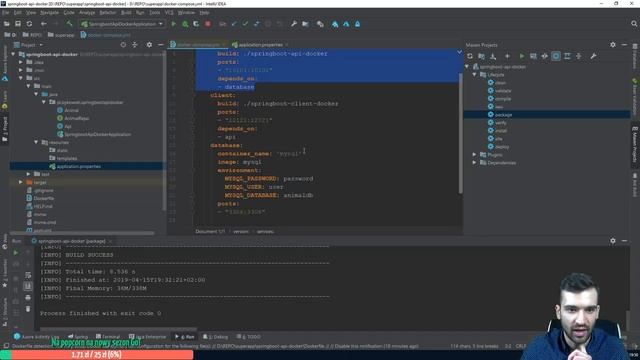Click the Synchronize refresh icon in main toolbar
640x360 pixels.
coord(29,24)
